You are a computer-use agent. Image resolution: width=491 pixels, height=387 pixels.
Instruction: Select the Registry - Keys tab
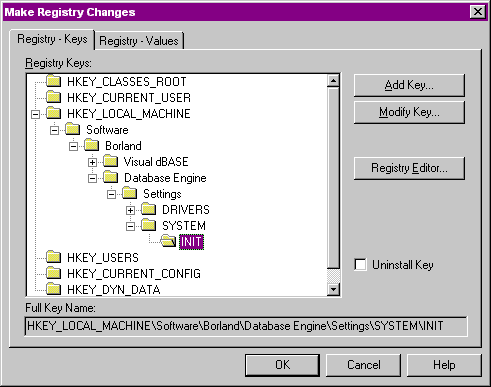(52, 39)
